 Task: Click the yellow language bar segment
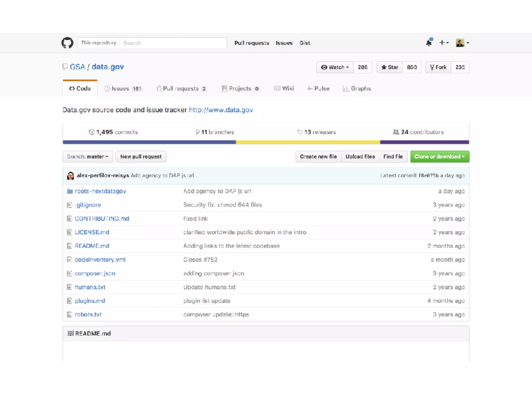[x=308, y=142]
